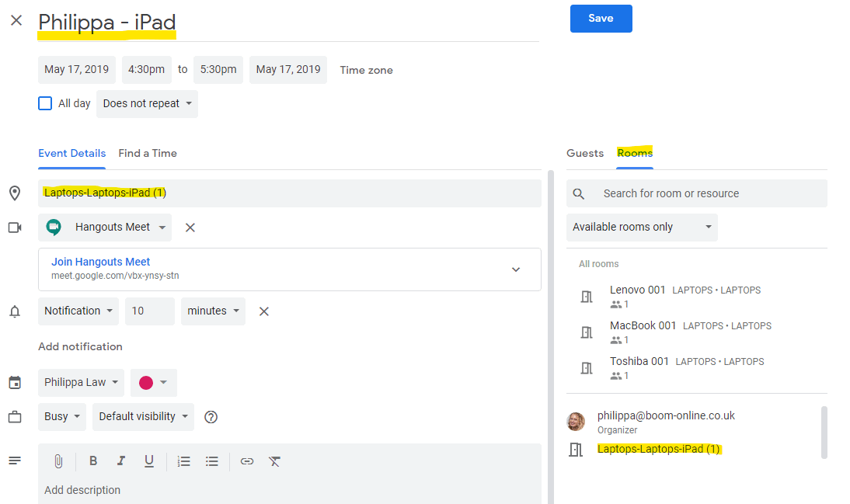Open the Does not repeat dropdown
850x504 pixels.
tap(147, 103)
